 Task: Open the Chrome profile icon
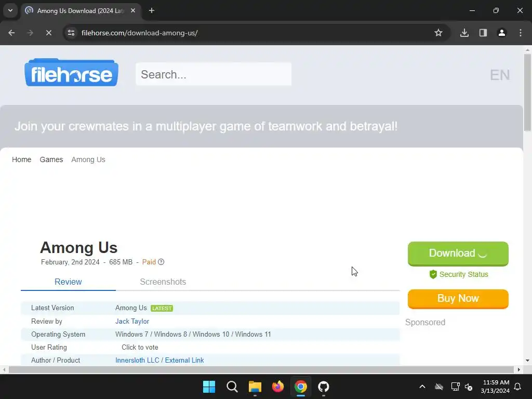(x=502, y=33)
